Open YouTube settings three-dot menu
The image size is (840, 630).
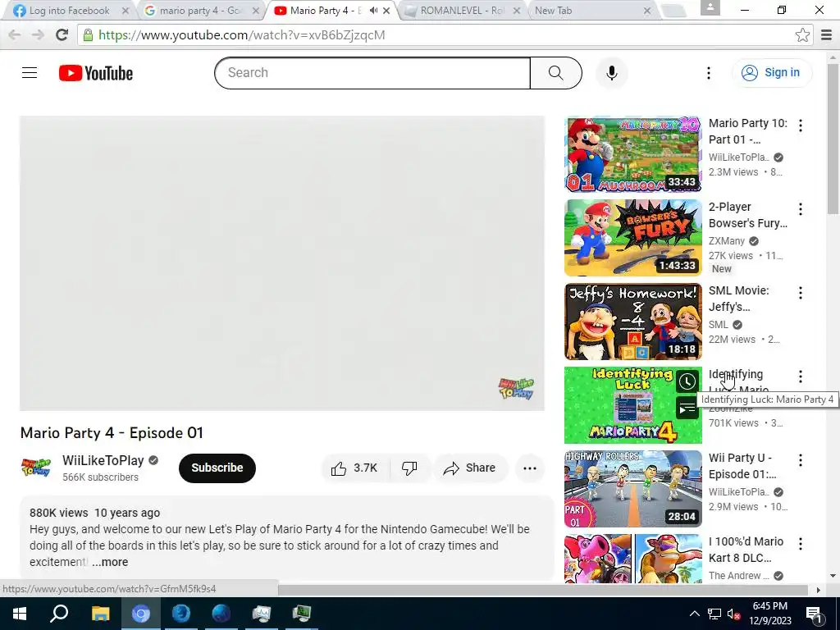(x=708, y=73)
